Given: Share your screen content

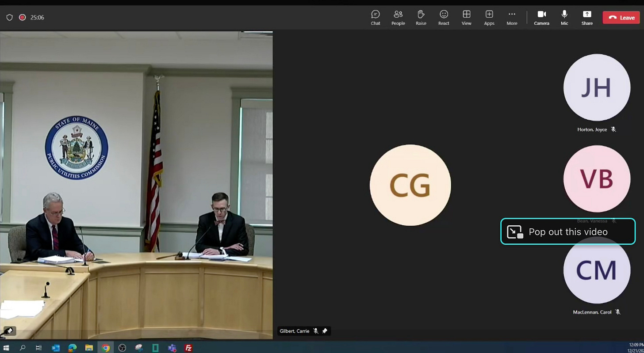Looking at the screenshot, I should tap(587, 18).
